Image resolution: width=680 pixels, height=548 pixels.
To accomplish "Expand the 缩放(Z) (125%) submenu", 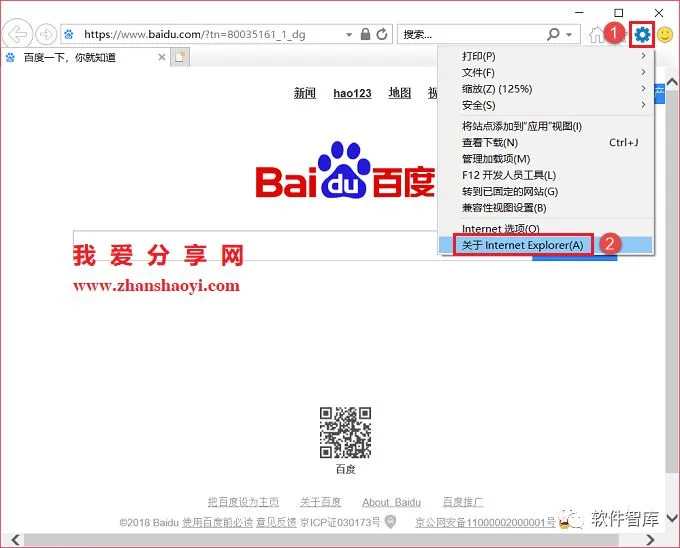I will click(546, 89).
